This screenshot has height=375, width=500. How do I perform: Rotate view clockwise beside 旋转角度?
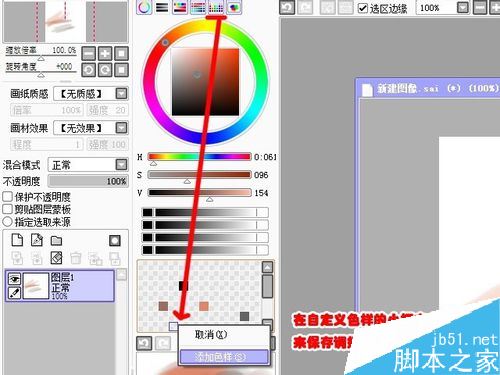point(105,70)
